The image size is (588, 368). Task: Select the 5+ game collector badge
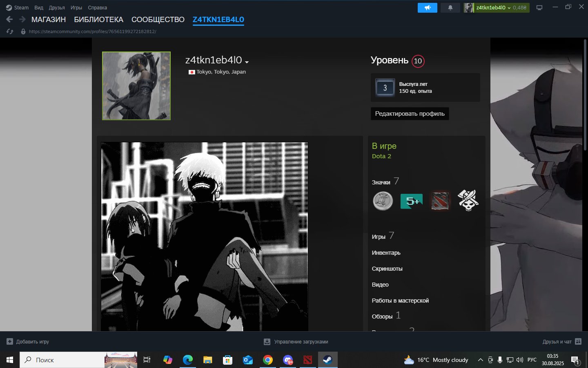pos(411,201)
